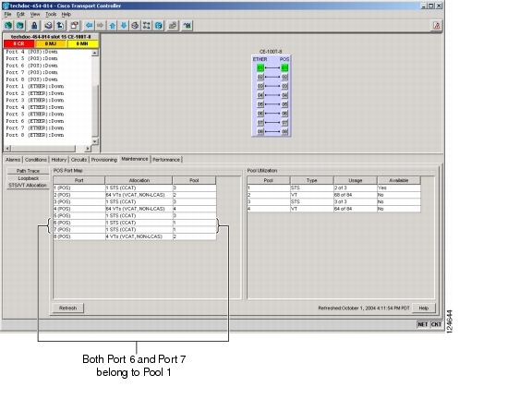Switch to network view toolbar icon
532x399 pixels.
click(147, 26)
